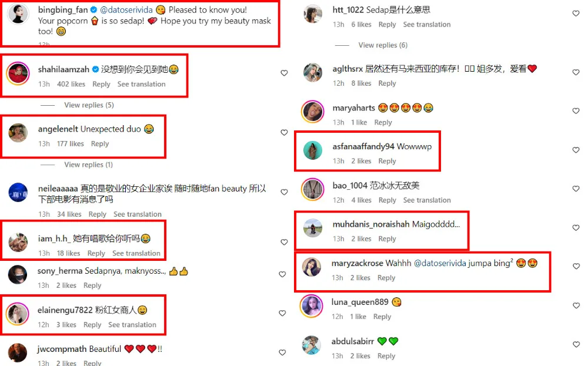Expand View replies (5) under shahilaamzah

[x=89, y=105]
